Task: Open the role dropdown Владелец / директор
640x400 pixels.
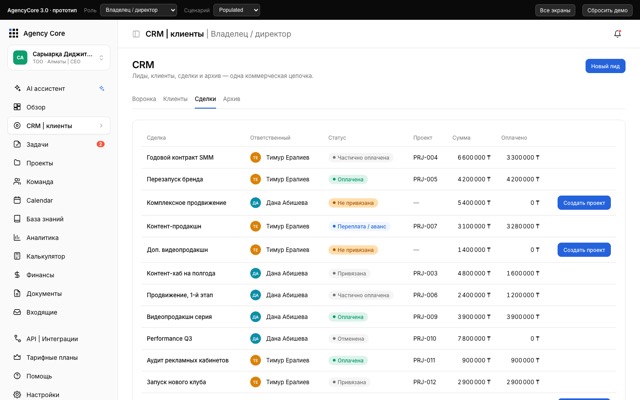Action: [139, 10]
